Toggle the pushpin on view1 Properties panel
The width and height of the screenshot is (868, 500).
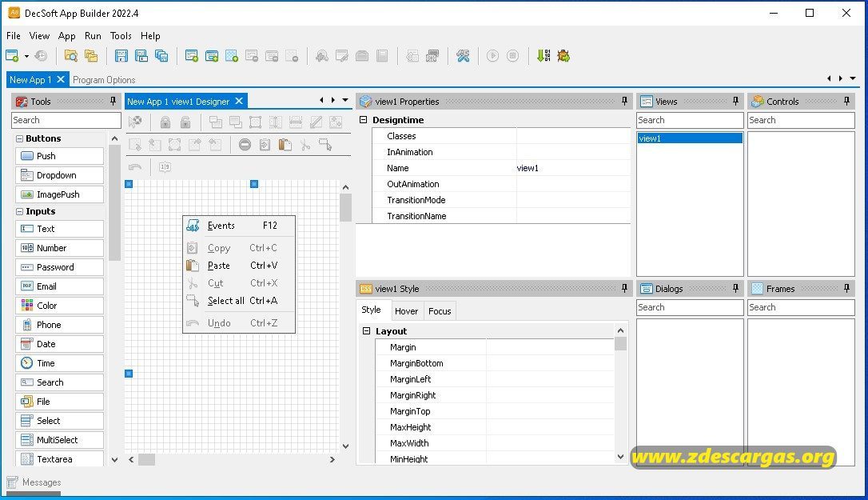pos(624,101)
